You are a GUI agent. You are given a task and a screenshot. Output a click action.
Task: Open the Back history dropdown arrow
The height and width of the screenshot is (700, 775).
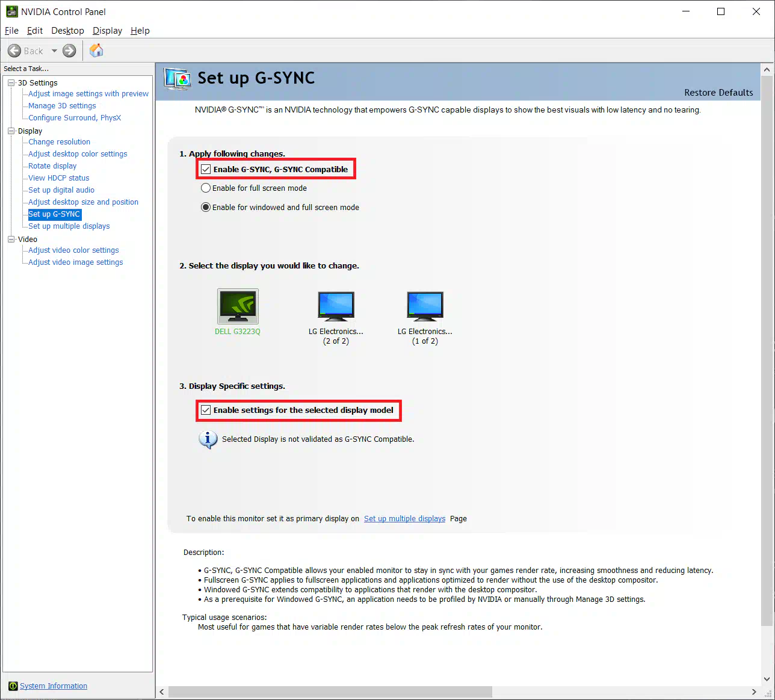[54, 51]
